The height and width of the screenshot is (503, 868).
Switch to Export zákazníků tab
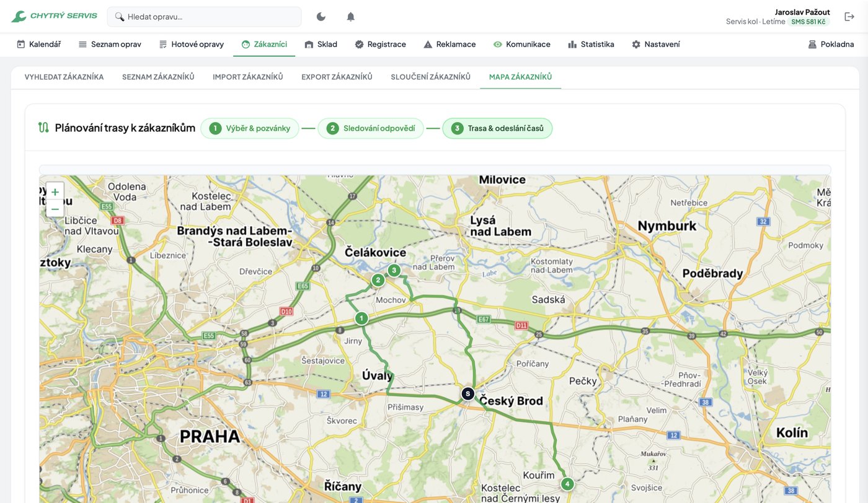tap(337, 77)
